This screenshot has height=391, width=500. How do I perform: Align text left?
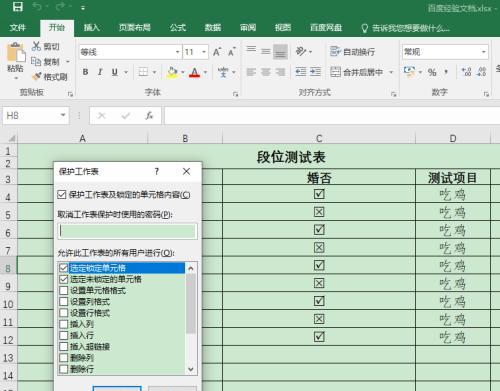tap(251, 72)
